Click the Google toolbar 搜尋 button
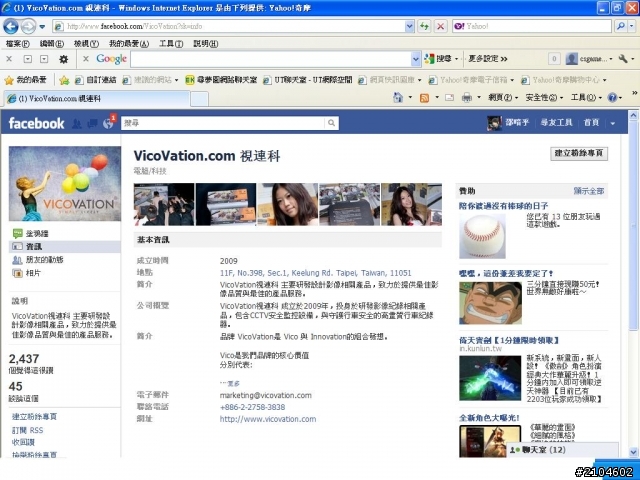 [439, 59]
